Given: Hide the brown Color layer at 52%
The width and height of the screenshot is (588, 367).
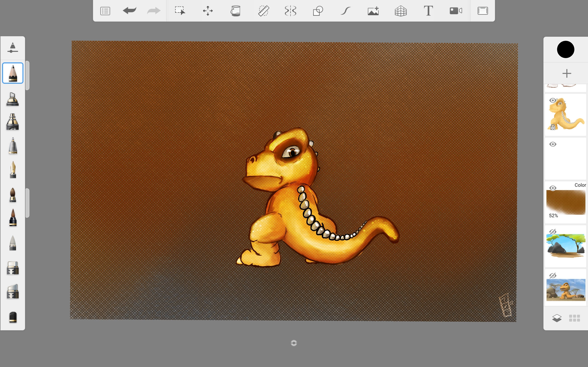Looking at the screenshot, I should click(x=553, y=188).
